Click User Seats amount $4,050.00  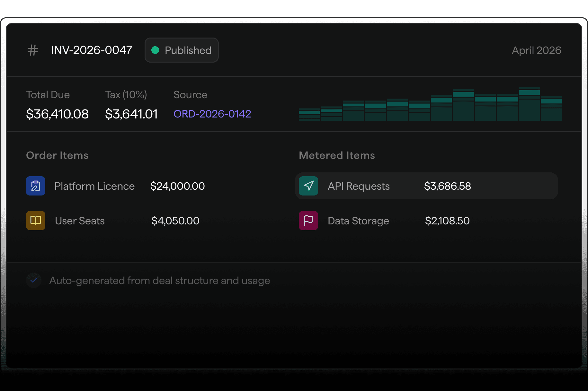[175, 221]
